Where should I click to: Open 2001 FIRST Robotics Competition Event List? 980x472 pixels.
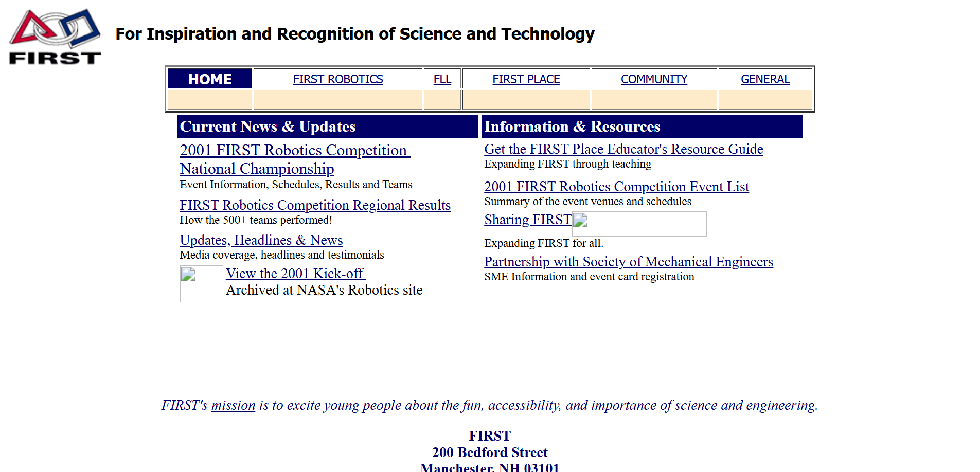[x=616, y=187]
